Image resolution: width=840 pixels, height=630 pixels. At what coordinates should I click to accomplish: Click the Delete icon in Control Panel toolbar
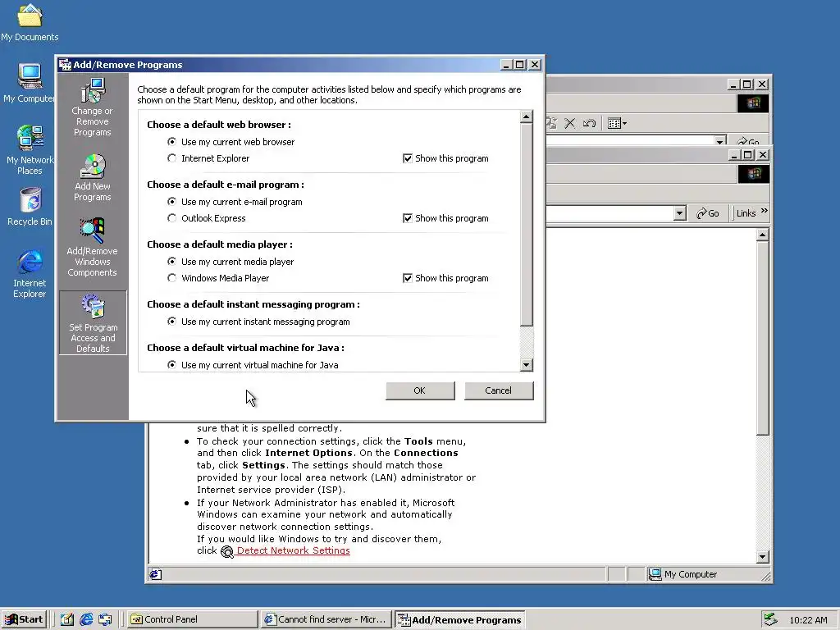(570, 124)
